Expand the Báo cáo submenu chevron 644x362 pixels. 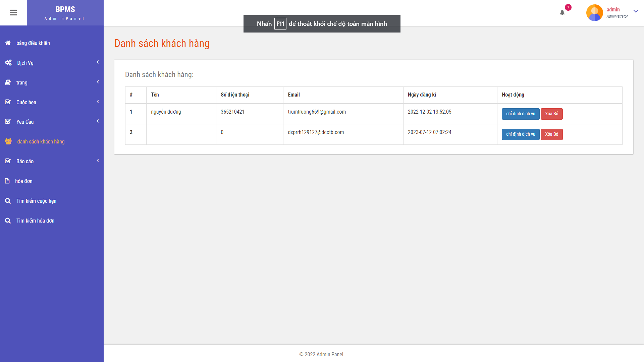click(x=98, y=161)
